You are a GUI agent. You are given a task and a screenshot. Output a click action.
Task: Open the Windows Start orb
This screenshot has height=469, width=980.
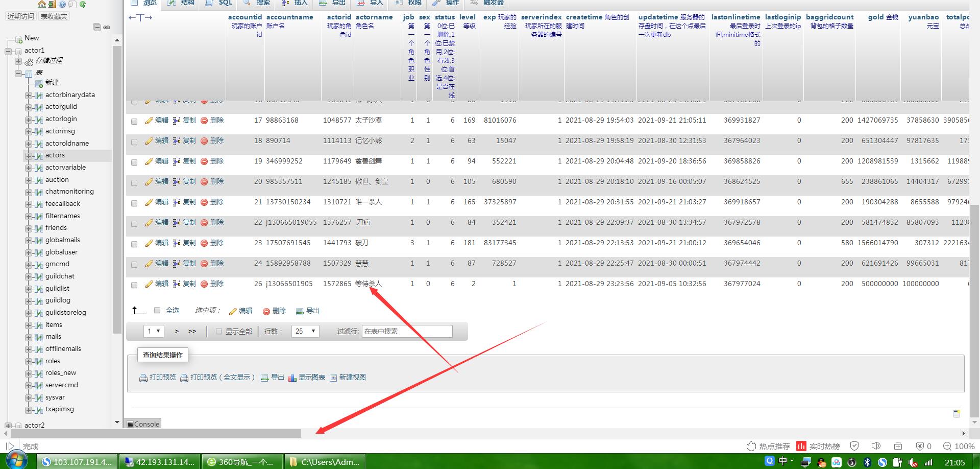point(16,461)
